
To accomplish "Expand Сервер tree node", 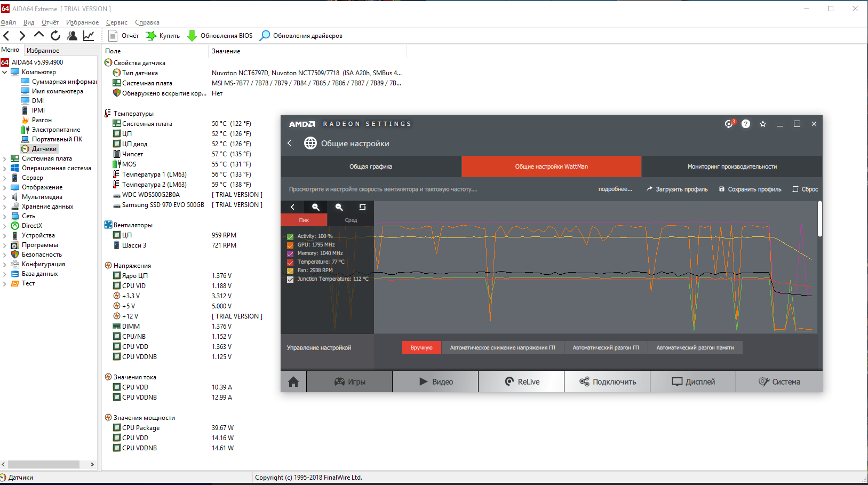I will (x=5, y=178).
